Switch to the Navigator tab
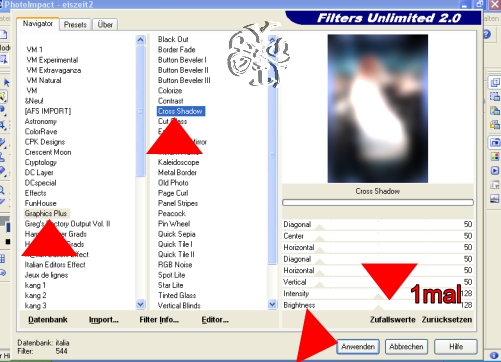This screenshot has height=362, width=501. coord(38,24)
